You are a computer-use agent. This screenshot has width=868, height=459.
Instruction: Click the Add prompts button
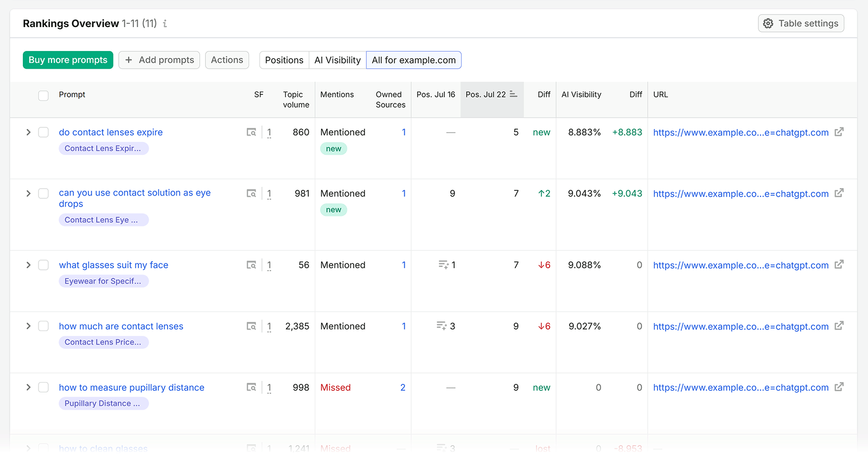159,60
